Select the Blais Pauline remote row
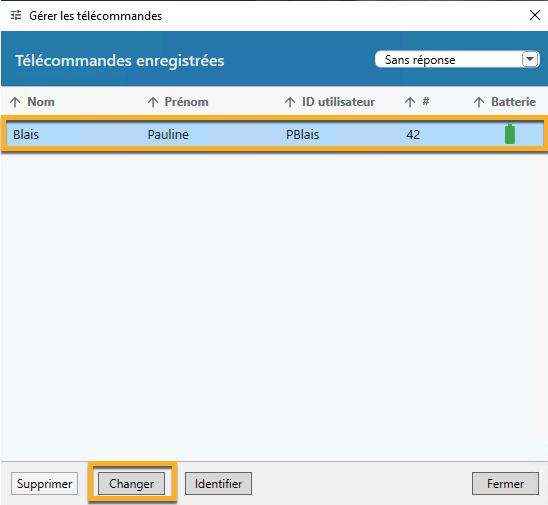548x505 pixels. (275, 134)
